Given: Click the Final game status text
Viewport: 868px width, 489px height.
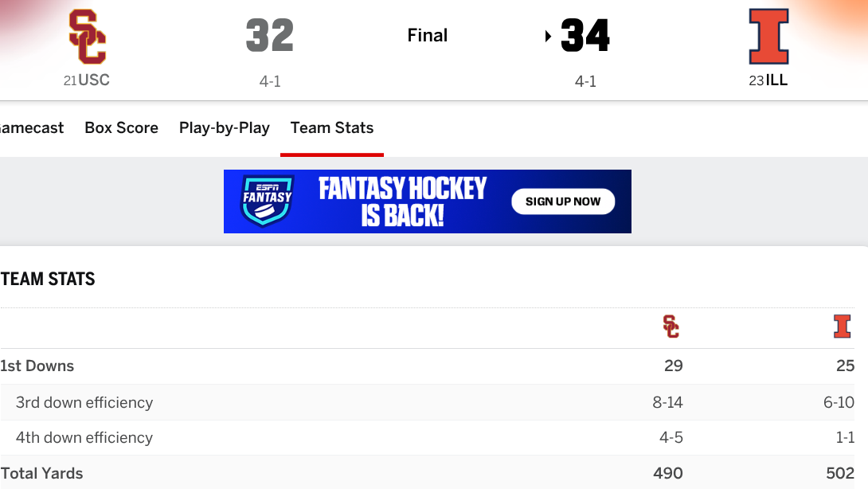Looking at the screenshot, I should point(428,35).
